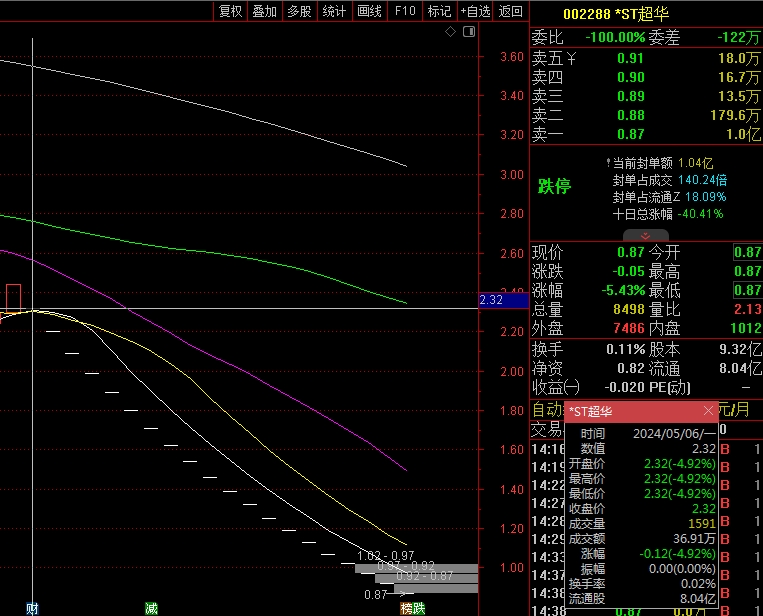Click the diamond icon above chart
763x616 pixels.
click(x=451, y=32)
